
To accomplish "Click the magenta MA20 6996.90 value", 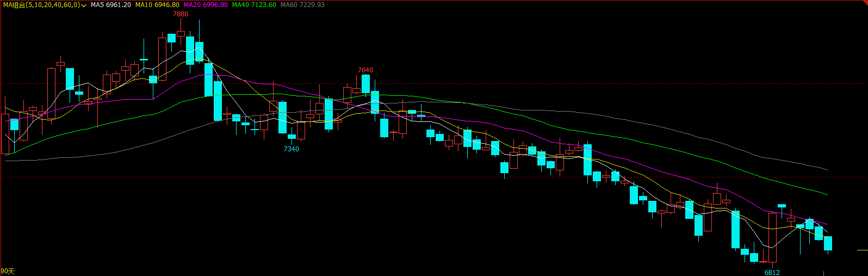I will coord(206,5).
